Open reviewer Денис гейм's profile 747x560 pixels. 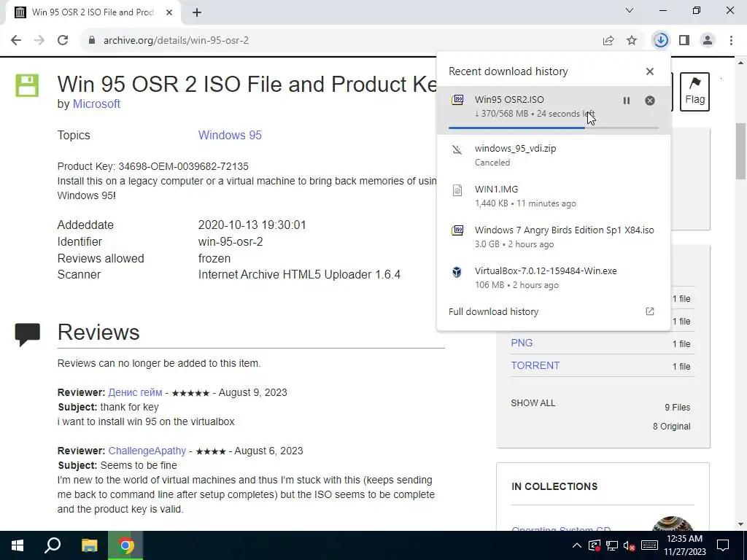click(135, 392)
